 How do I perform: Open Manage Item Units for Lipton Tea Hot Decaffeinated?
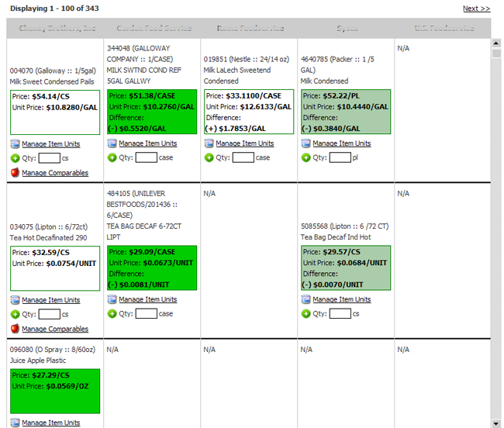[x=50, y=300]
